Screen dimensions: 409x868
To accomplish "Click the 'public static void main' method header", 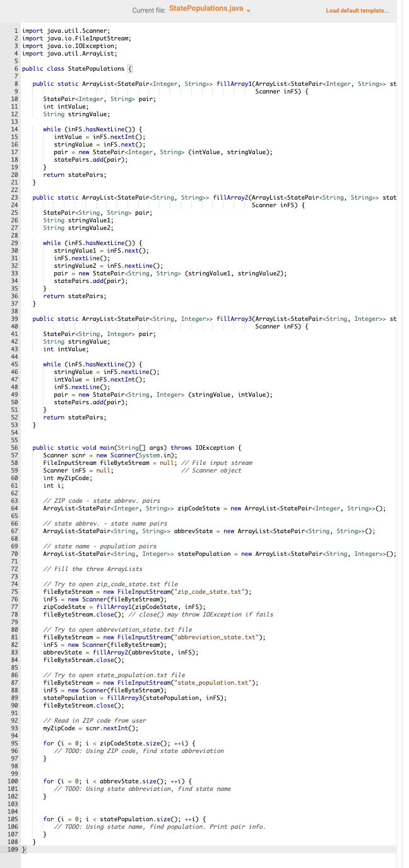I will pyautogui.click(x=137, y=447).
